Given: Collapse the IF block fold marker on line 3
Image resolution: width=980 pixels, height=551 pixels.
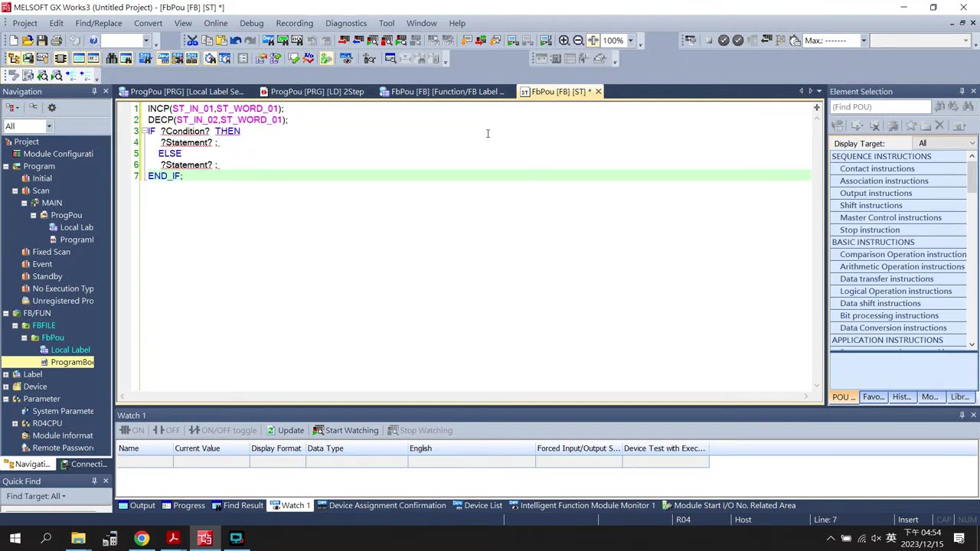Looking at the screenshot, I should pos(144,131).
